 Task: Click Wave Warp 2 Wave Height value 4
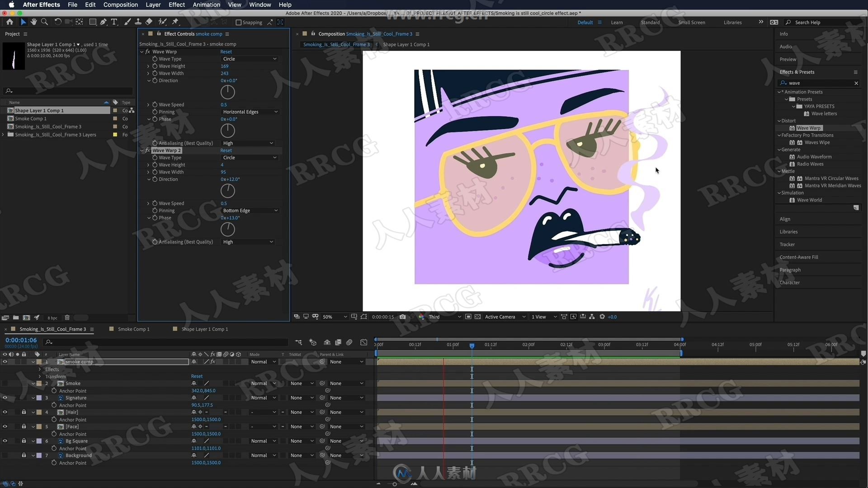[x=222, y=165]
